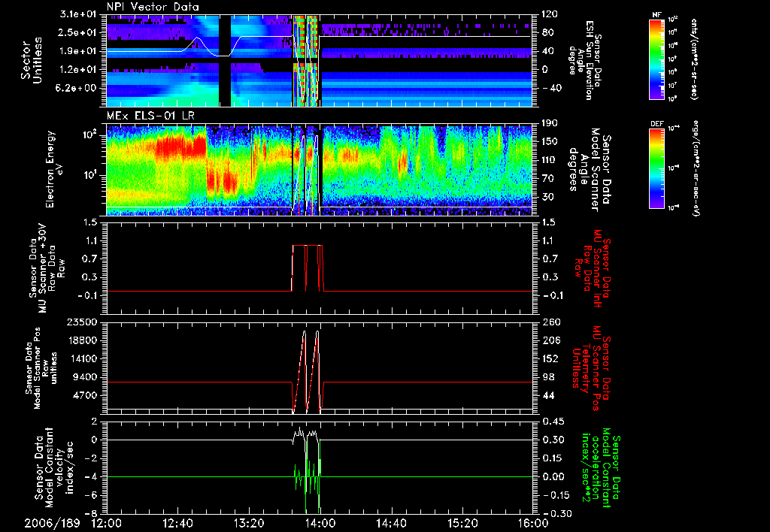Click the '2006/189' date label
The image size is (770, 532).
tap(52, 523)
